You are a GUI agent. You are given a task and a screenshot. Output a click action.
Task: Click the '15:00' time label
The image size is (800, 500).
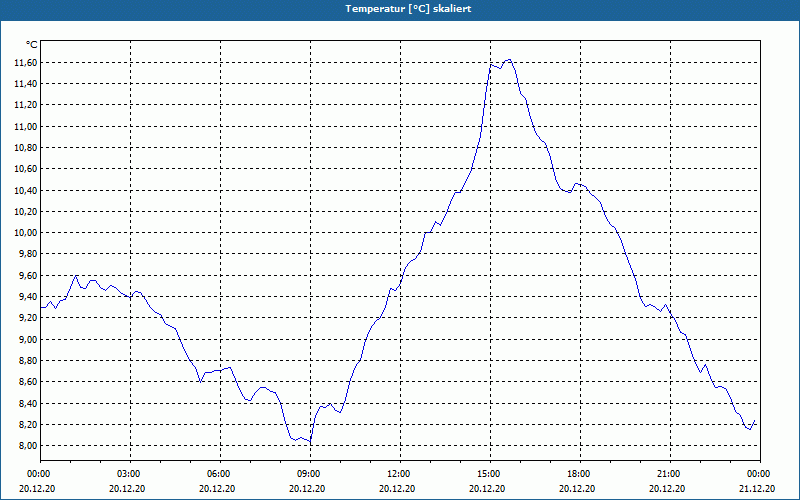coord(490,474)
